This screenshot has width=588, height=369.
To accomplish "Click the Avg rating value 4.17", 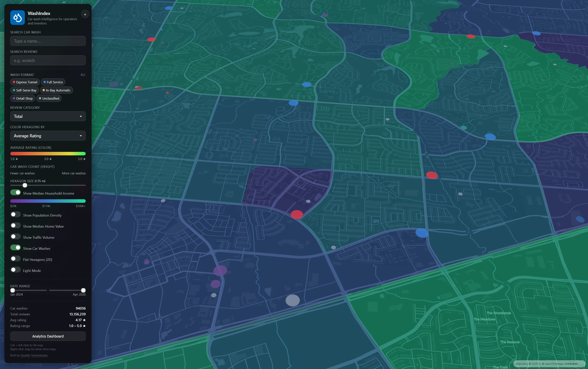I will click(x=81, y=320).
